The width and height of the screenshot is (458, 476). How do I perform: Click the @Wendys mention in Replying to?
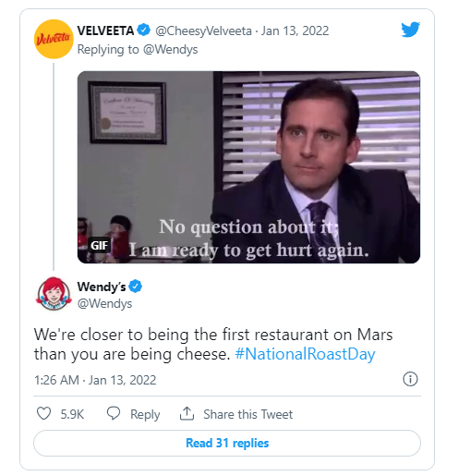pos(171,49)
